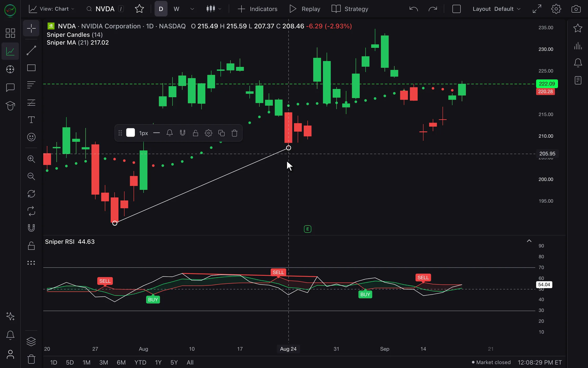Open chart settings gear in top bar
This screenshot has height=368, width=588.
point(556,9)
